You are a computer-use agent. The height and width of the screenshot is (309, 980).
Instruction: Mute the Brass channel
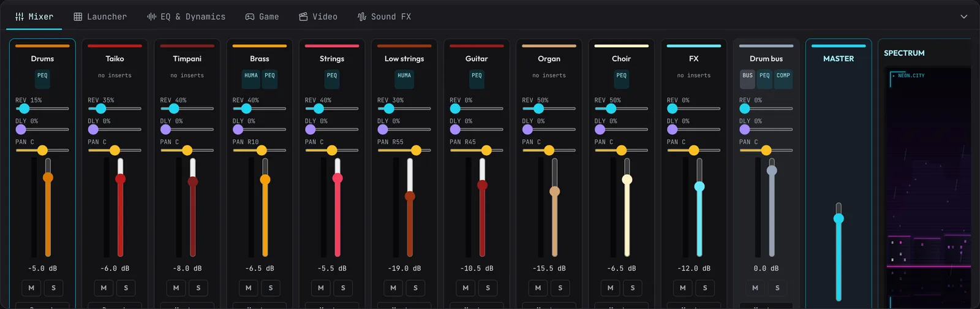[x=248, y=288]
